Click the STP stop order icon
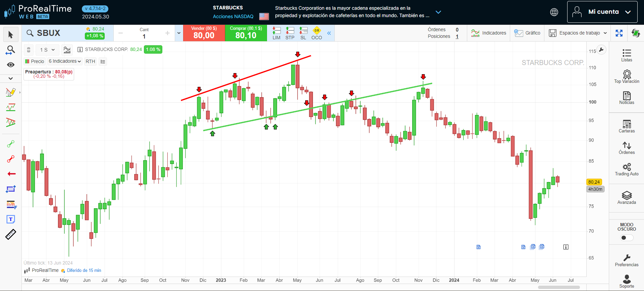Image resolution: width=644 pixels, height=291 pixels. point(290,33)
